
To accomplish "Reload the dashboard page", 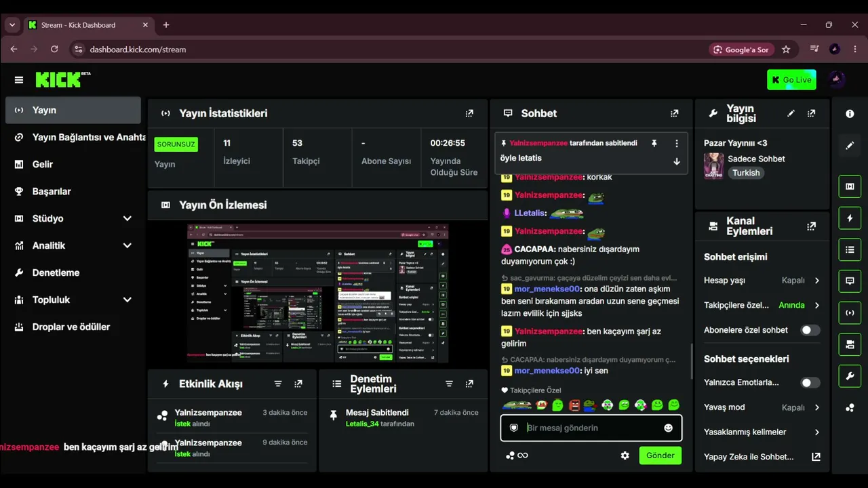I will click(54, 49).
